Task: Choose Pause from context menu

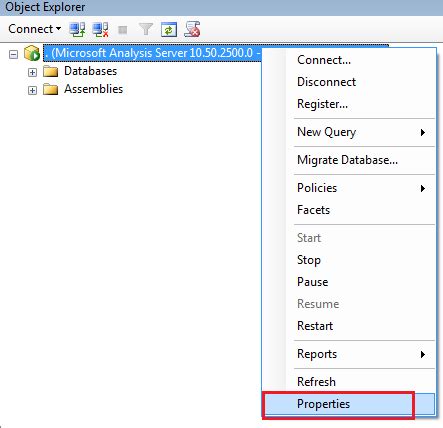Action: click(x=349, y=282)
